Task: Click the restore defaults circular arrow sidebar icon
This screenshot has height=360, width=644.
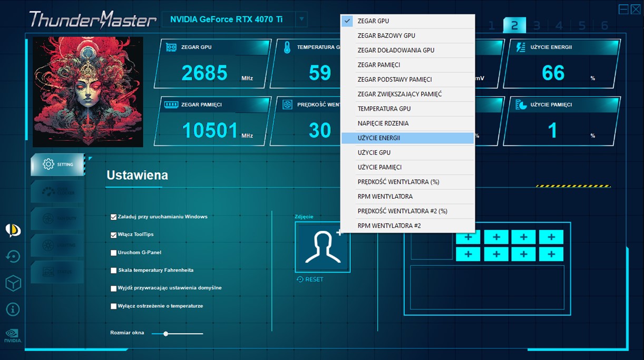Action: point(13,257)
